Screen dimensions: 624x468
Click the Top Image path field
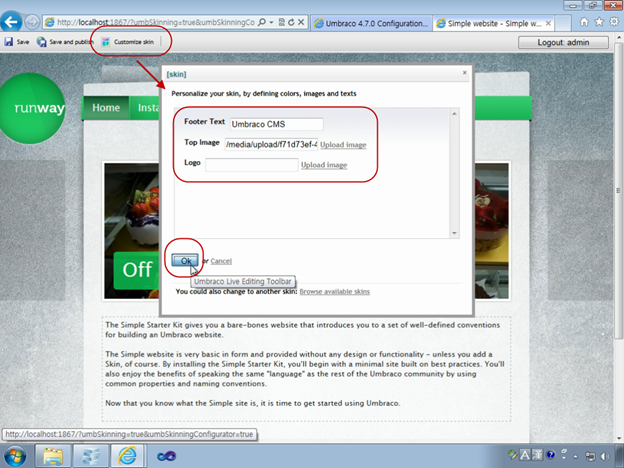[271, 144]
